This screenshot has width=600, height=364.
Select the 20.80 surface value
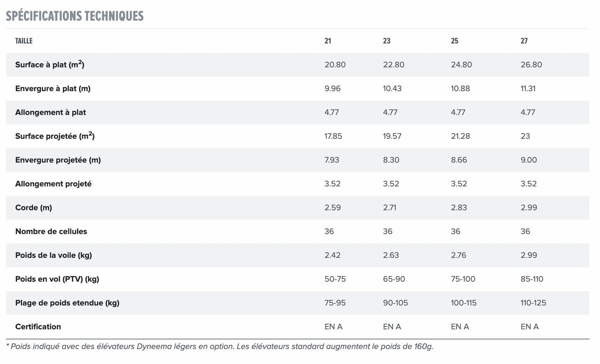(x=335, y=65)
